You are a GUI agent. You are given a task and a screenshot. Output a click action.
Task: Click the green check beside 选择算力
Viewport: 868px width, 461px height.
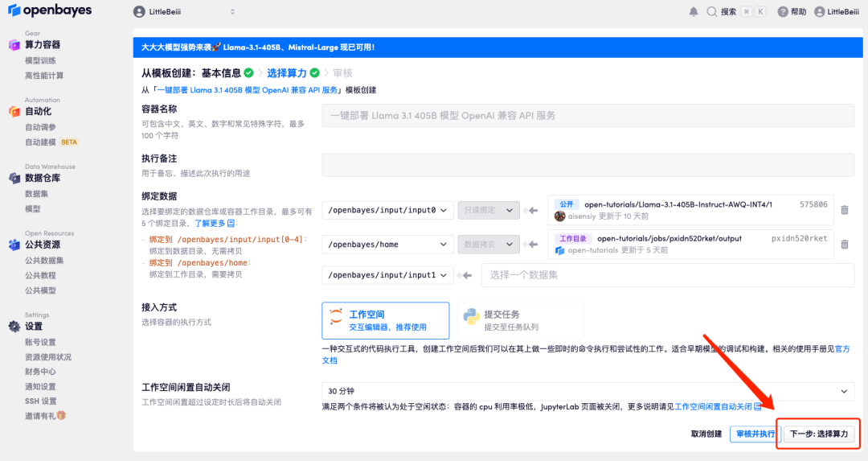[314, 73]
